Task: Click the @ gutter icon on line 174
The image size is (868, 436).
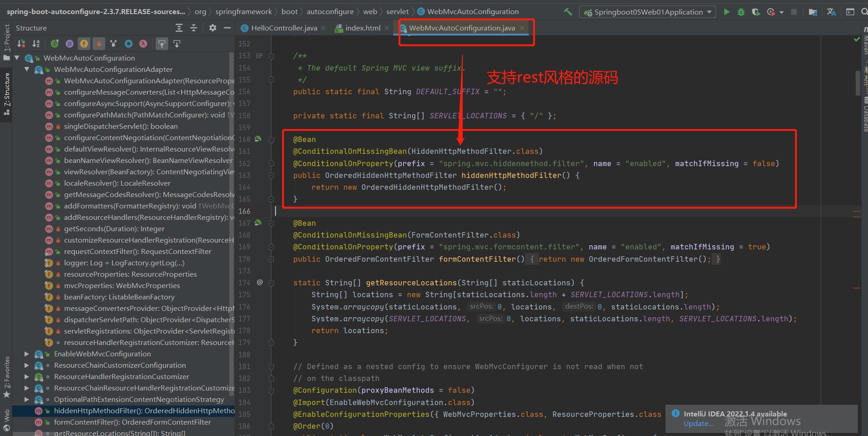Action: (x=260, y=282)
